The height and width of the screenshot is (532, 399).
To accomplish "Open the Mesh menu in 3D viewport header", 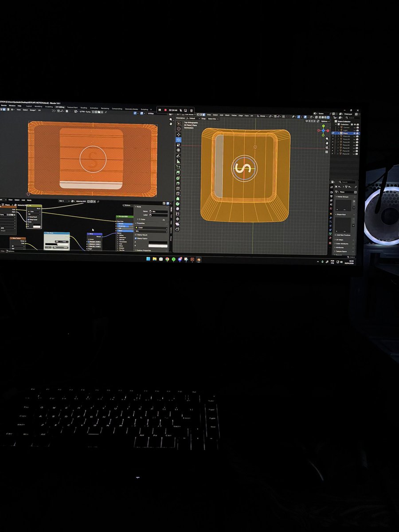I will 227,115.
